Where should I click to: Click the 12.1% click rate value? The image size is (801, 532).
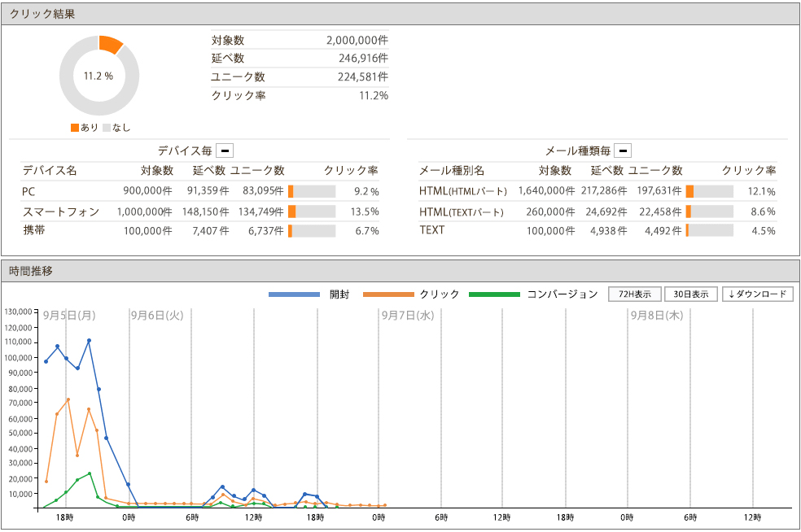[762, 191]
